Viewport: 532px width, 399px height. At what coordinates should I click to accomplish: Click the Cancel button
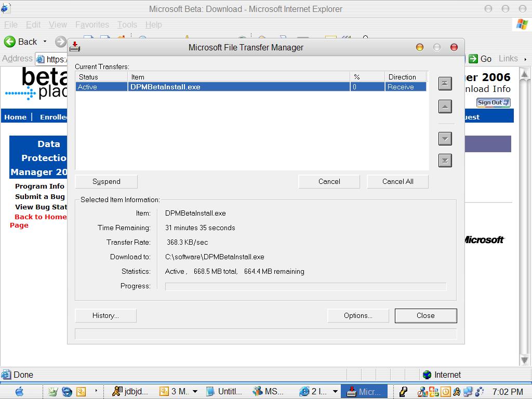pos(329,181)
